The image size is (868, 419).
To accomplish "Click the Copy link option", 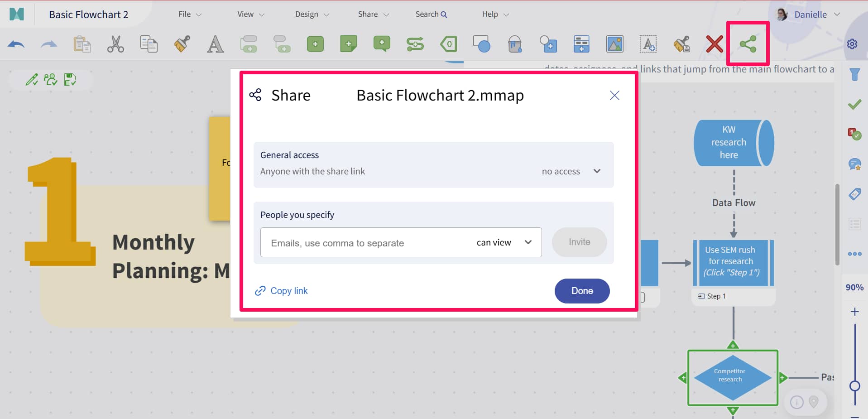I will click(x=282, y=291).
